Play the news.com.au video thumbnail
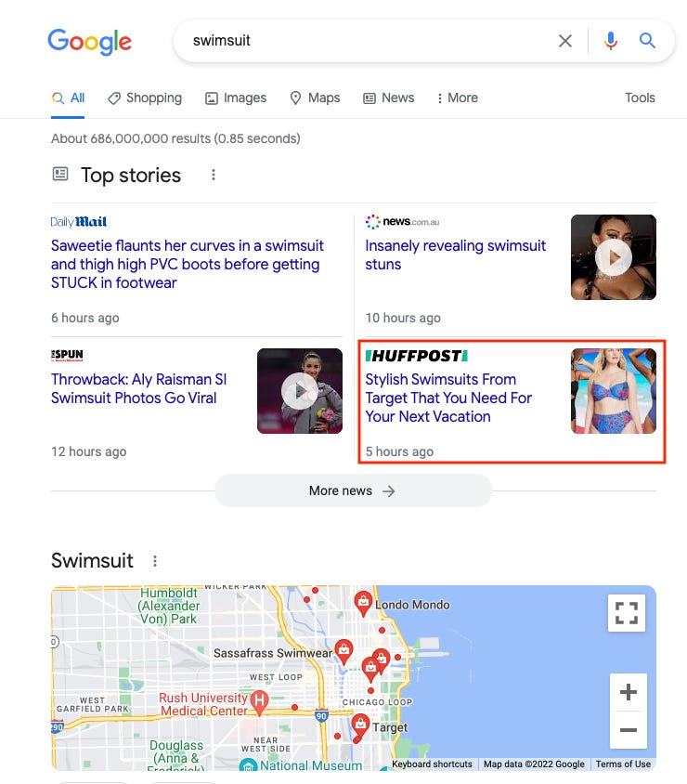Viewport: 687px width, 784px height. pos(614,257)
